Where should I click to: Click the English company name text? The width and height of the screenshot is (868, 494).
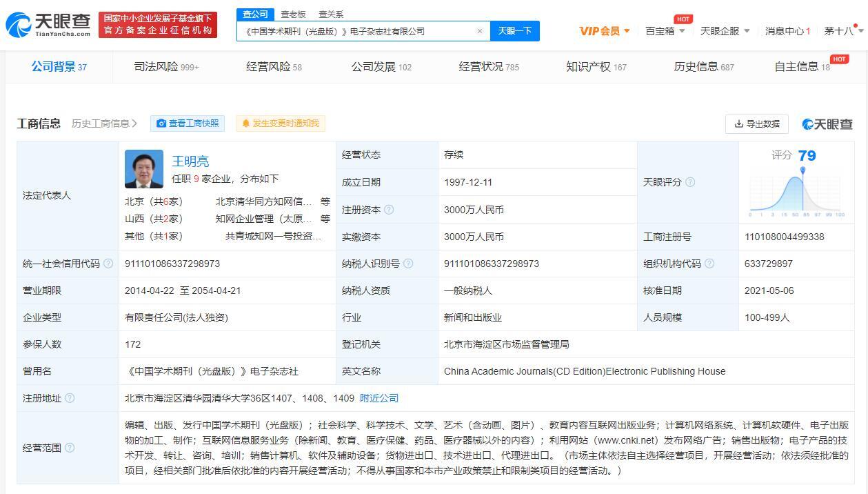(585, 371)
